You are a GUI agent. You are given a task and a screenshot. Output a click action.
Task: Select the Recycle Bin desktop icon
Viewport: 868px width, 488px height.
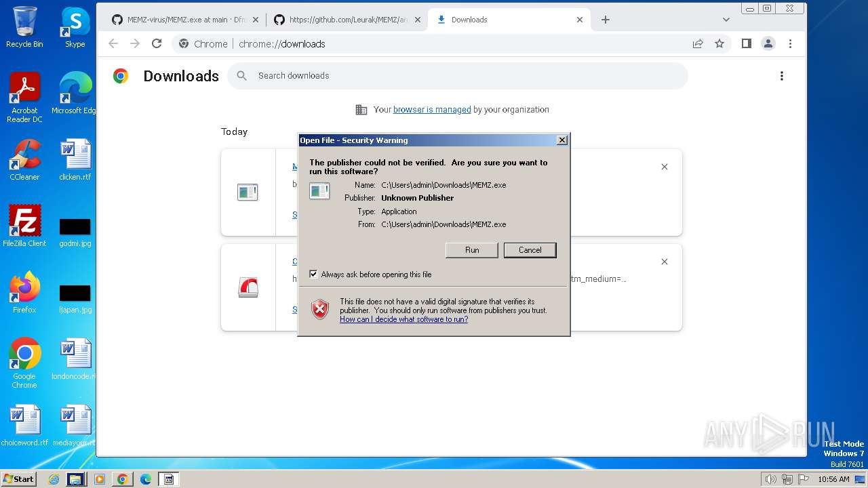click(24, 27)
